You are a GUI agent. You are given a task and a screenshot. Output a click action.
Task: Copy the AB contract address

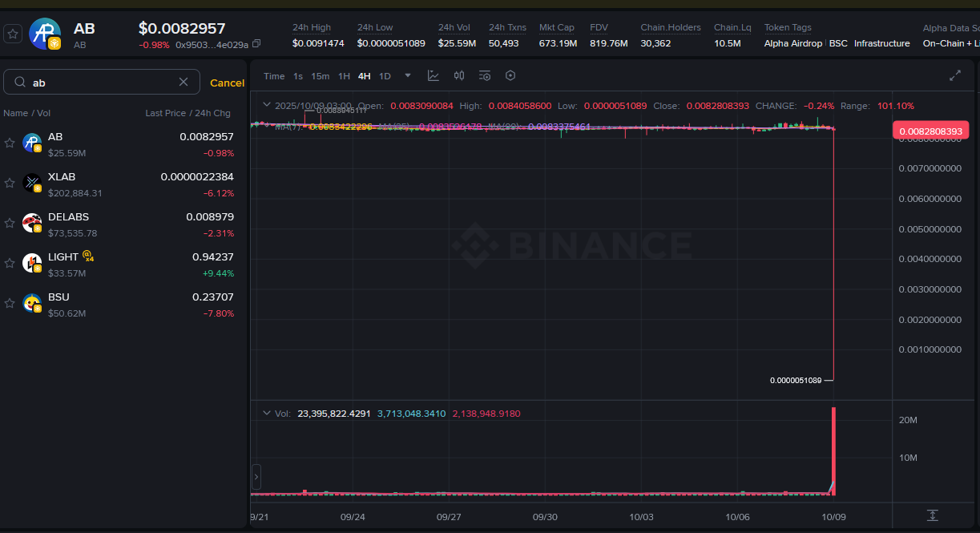[x=256, y=44]
